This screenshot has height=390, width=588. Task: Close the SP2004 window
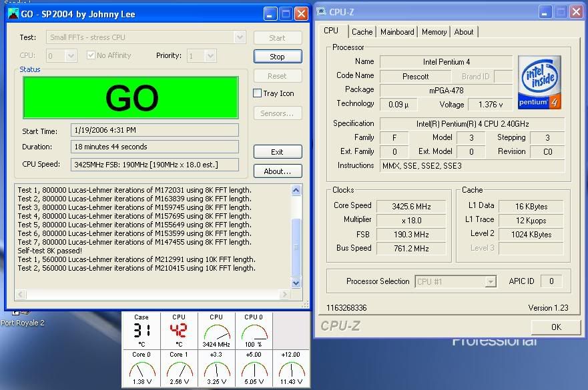pyautogui.click(x=301, y=14)
